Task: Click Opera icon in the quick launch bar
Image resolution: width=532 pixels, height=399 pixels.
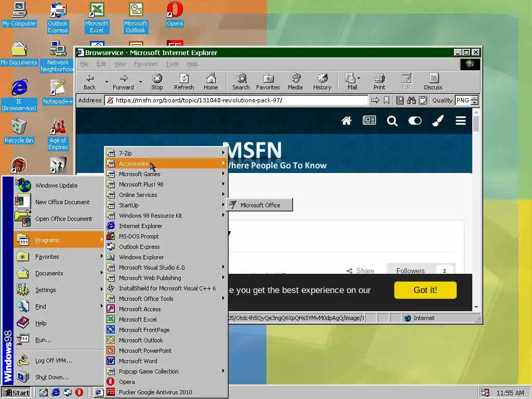Action: click(79, 392)
